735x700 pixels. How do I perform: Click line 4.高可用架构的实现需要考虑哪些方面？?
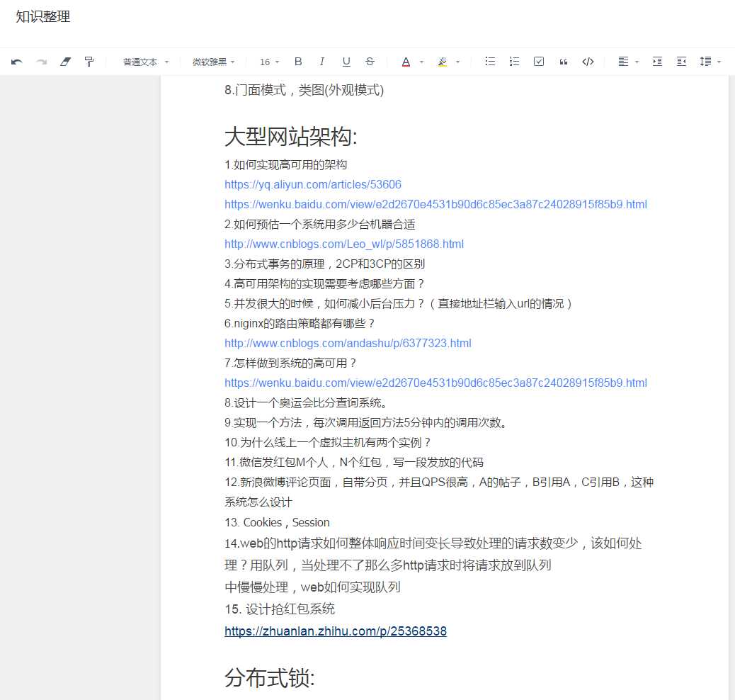[324, 284]
